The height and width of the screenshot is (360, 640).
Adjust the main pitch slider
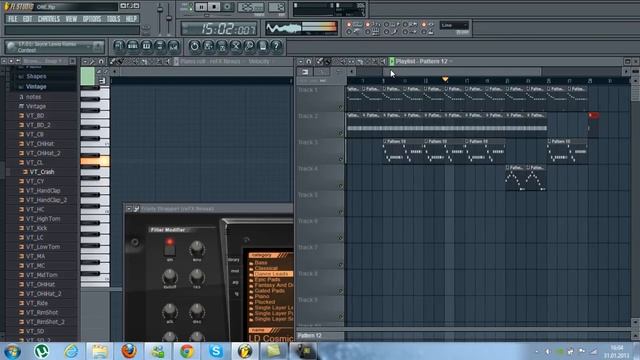[169, 18]
